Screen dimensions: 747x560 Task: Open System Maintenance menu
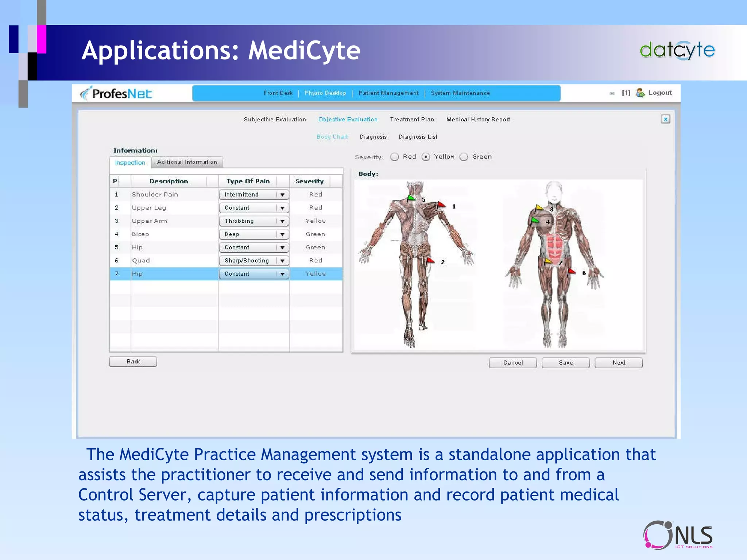pyautogui.click(x=460, y=93)
